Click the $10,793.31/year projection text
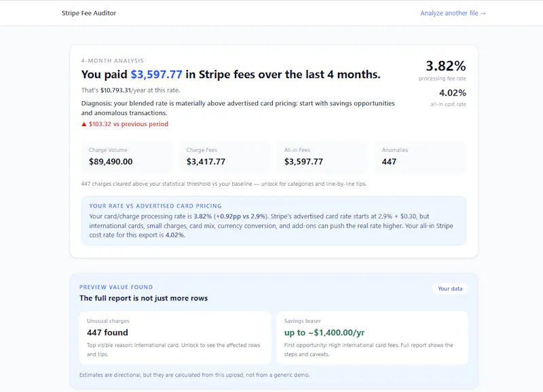 tap(130, 90)
